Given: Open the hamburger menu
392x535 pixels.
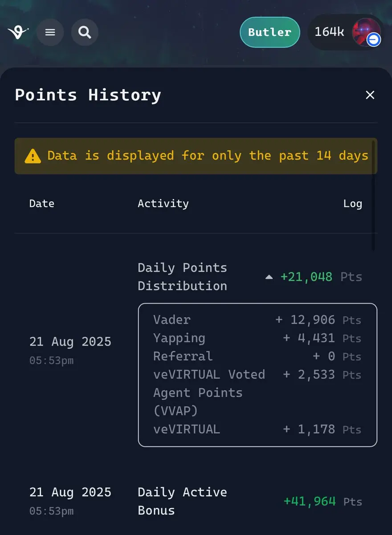Looking at the screenshot, I should [x=50, y=32].
